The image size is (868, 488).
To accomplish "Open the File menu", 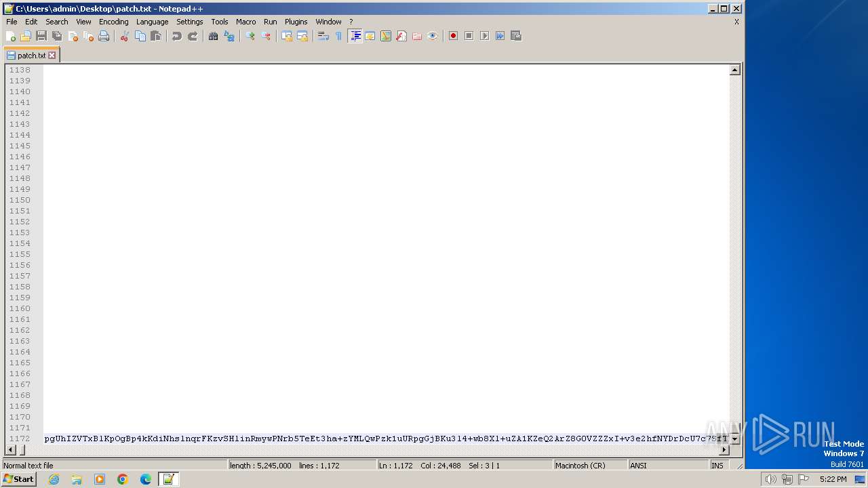I will click(12, 22).
